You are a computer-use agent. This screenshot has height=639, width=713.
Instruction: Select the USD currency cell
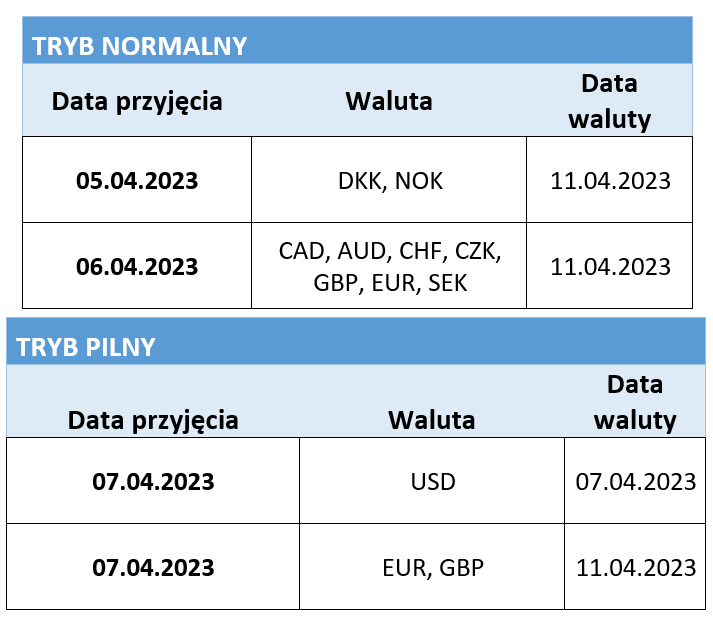433,481
